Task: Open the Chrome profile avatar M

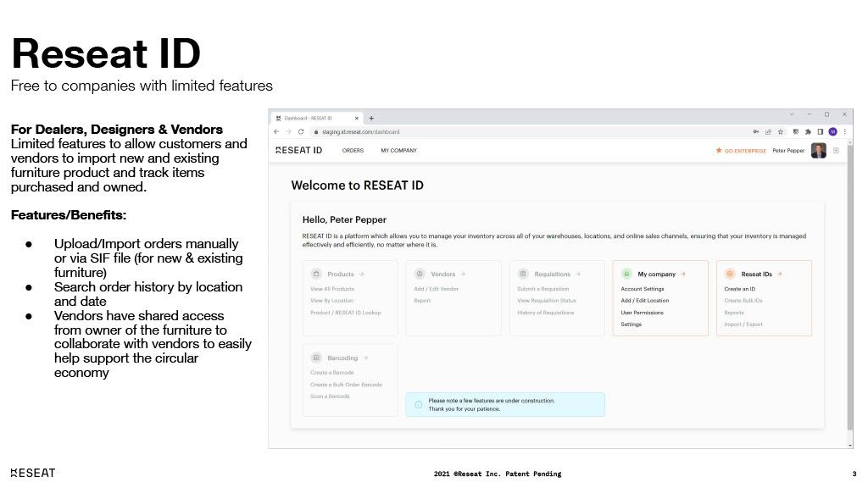Action: click(x=832, y=131)
